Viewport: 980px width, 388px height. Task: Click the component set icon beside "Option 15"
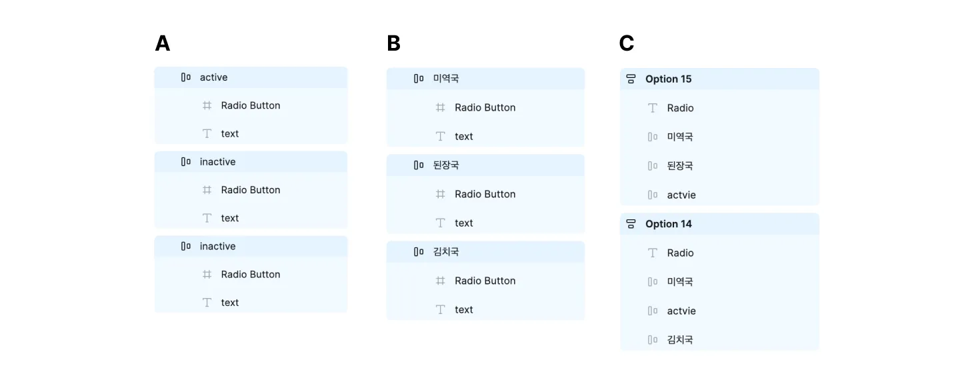click(631, 79)
